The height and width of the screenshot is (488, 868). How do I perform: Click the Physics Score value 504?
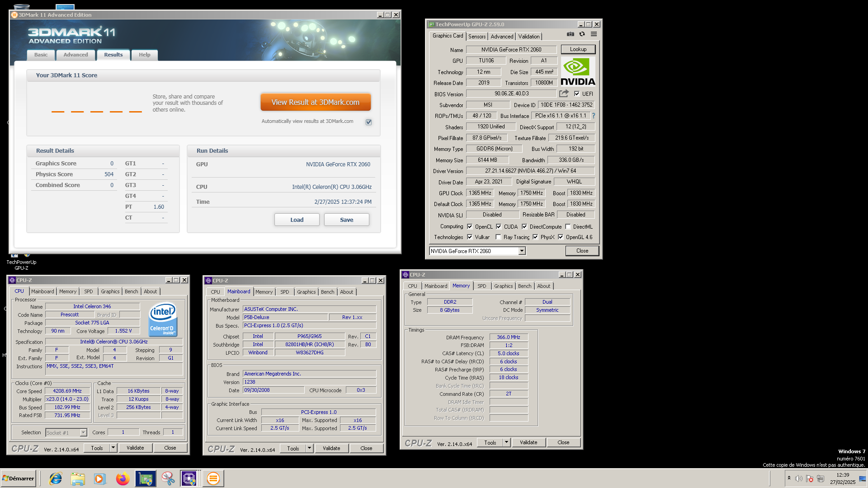tap(109, 174)
